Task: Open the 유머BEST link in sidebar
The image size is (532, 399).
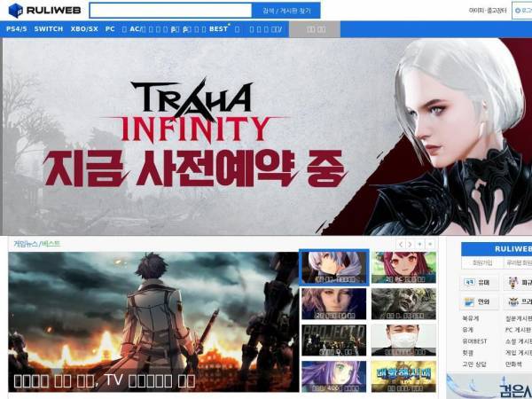Action: [x=474, y=341]
